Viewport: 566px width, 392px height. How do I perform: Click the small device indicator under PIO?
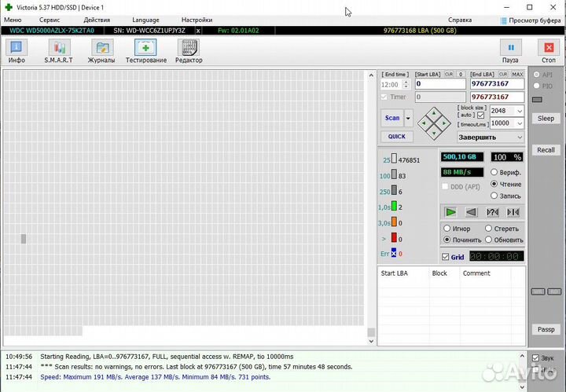(x=537, y=100)
